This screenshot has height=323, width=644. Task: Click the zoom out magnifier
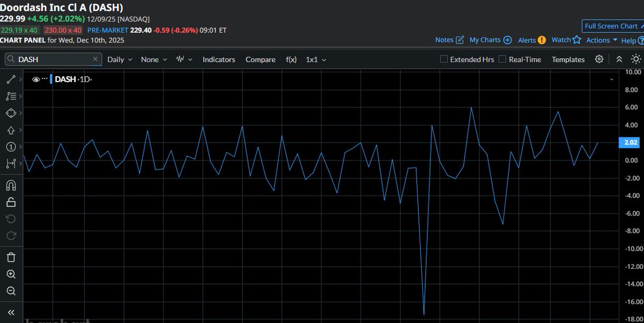coord(11,291)
